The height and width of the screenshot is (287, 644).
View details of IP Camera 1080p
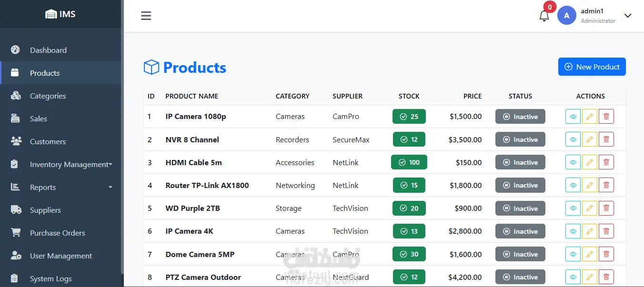pos(573,117)
